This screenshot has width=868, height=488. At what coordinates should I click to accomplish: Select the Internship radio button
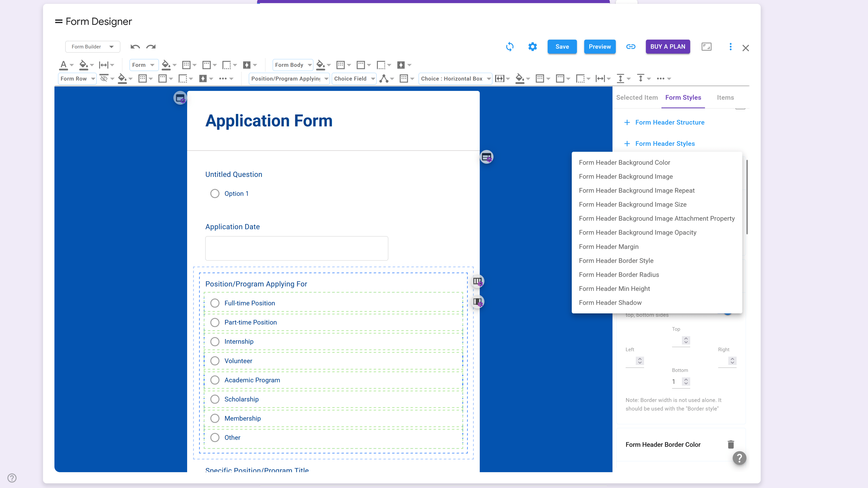(x=215, y=341)
